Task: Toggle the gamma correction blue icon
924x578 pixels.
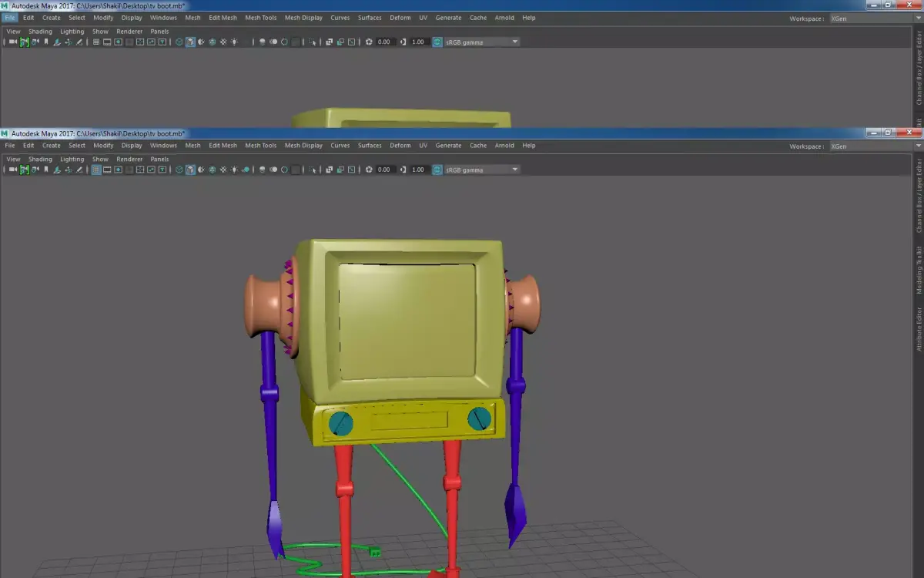Action: [x=436, y=170]
